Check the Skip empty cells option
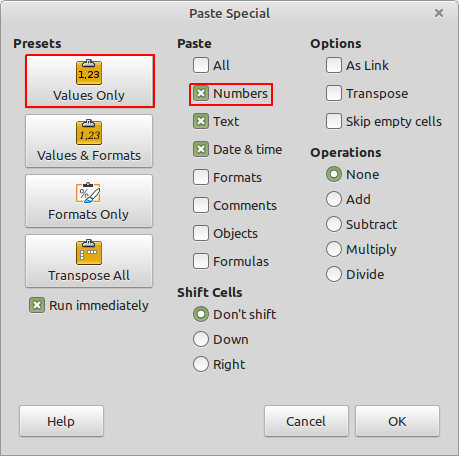 pos(334,121)
